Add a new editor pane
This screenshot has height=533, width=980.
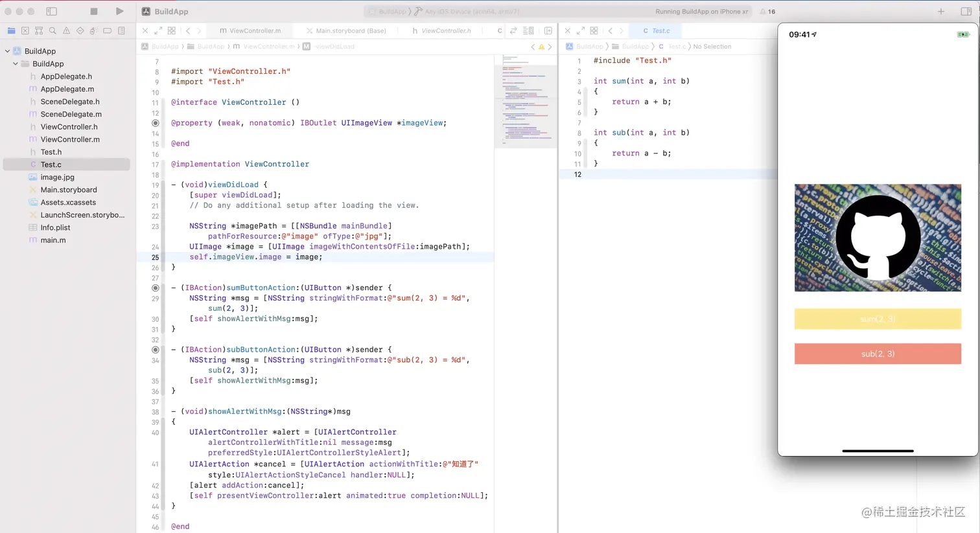tap(548, 30)
